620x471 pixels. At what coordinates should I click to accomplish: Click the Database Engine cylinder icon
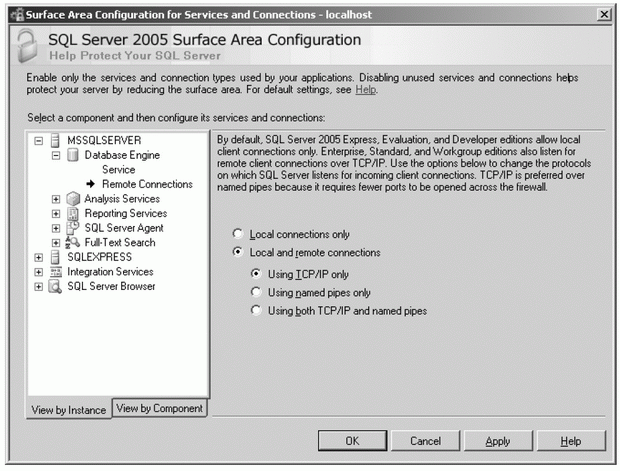tap(72, 155)
